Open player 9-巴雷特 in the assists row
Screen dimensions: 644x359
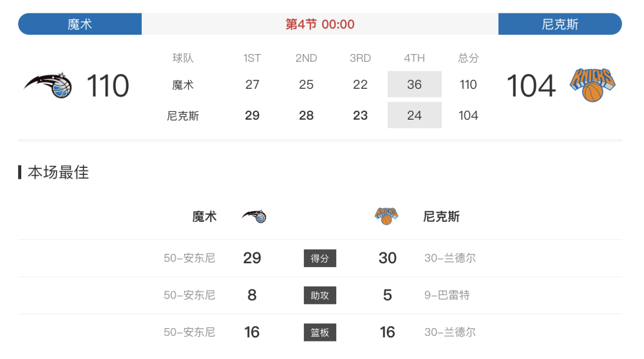(x=447, y=295)
